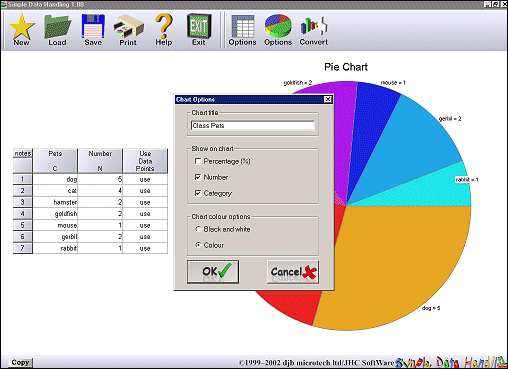Click the notes header cell
508x369 pixels.
23,154
